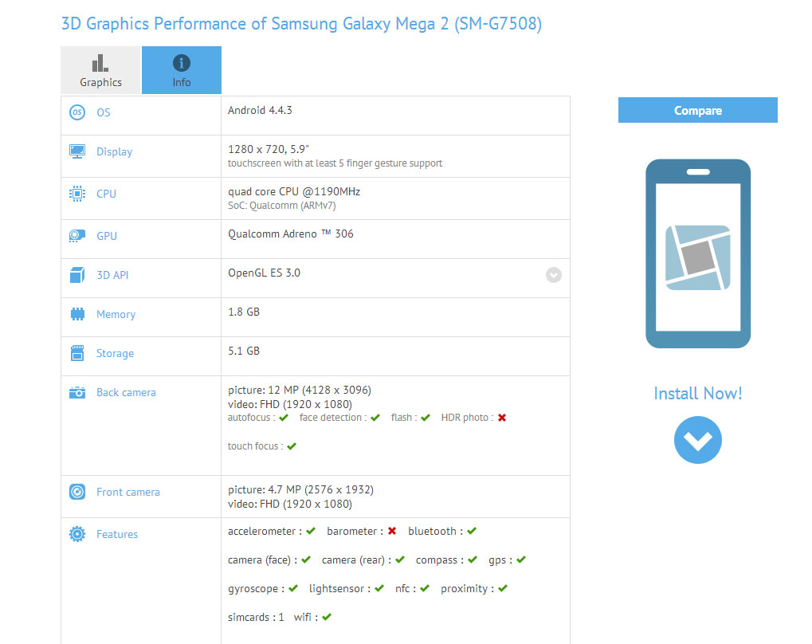Click the Memory label

[116, 315]
